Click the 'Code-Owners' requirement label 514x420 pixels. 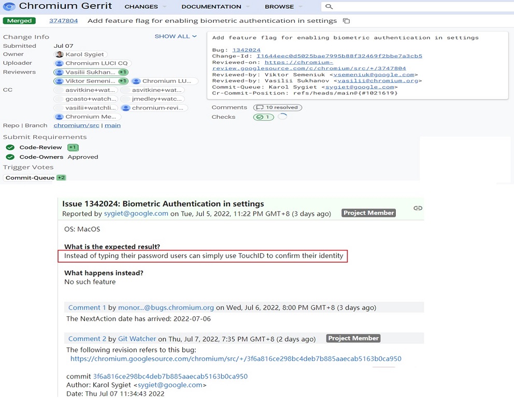pyautogui.click(x=41, y=157)
